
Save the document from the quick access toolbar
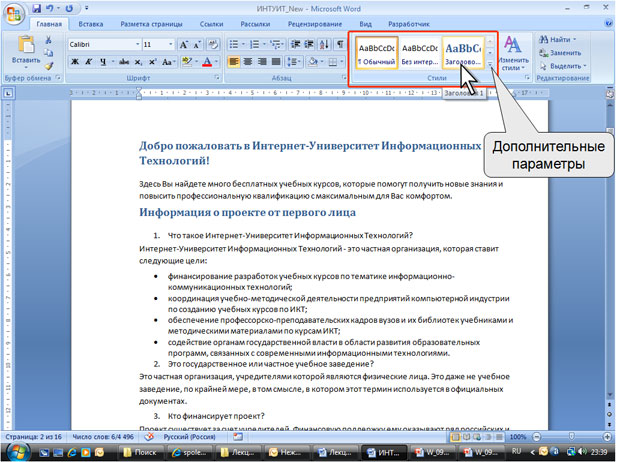pos(36,8)
